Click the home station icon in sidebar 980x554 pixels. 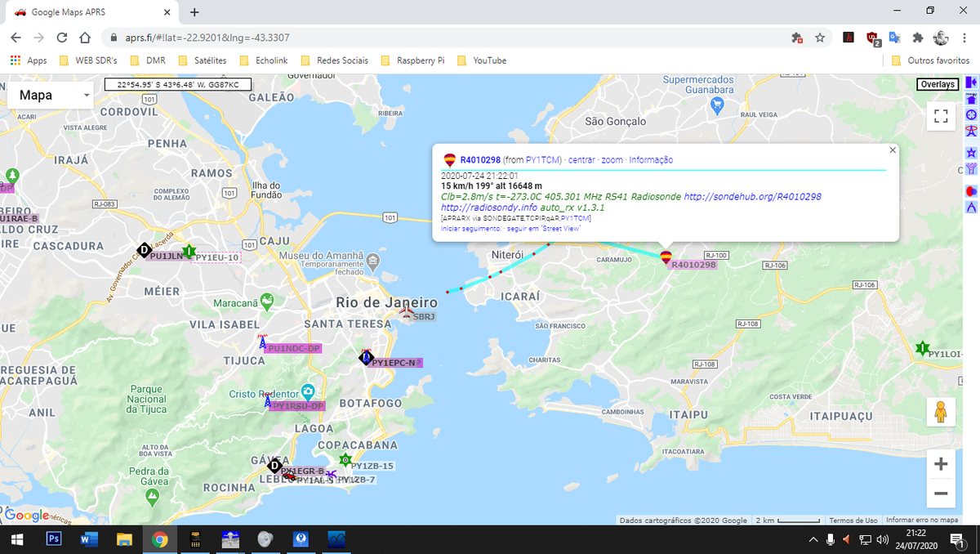(x=972, y=99)
